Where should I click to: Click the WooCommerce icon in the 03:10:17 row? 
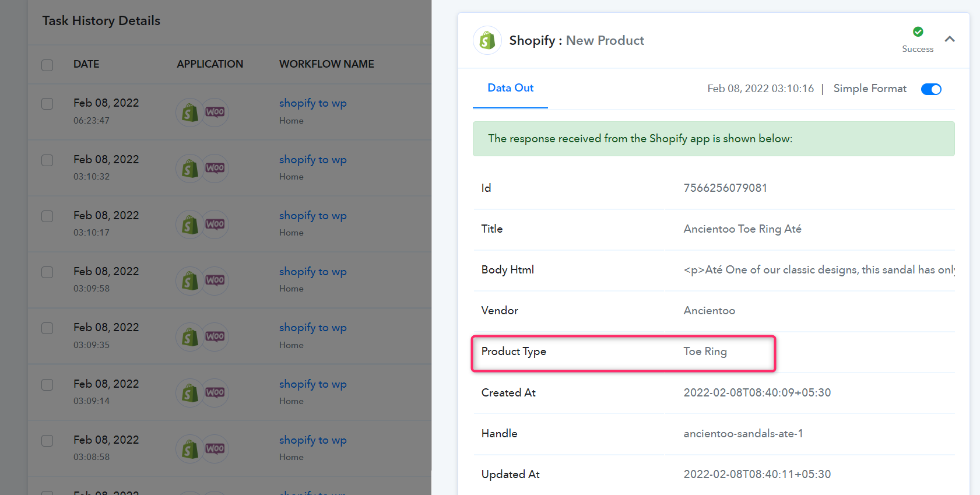215,224
